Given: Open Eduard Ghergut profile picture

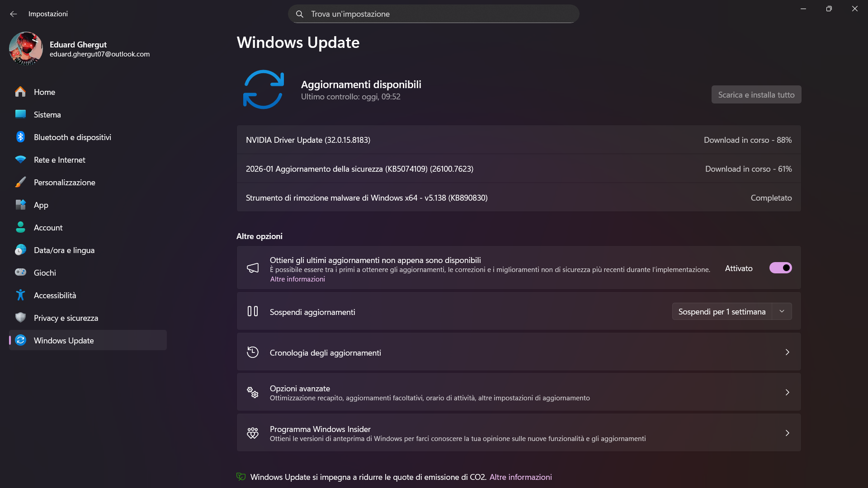Looking at the screenshot, I should pos(26,48).
